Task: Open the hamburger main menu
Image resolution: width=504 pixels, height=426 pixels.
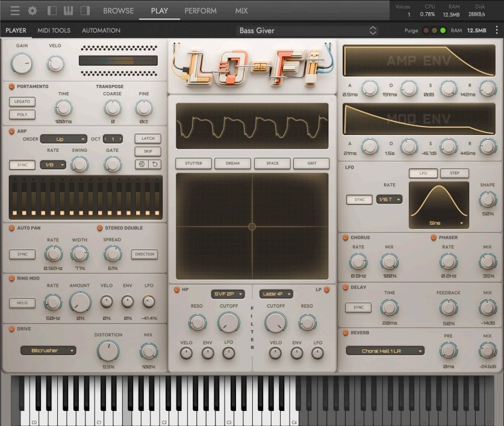Action: 15,11
